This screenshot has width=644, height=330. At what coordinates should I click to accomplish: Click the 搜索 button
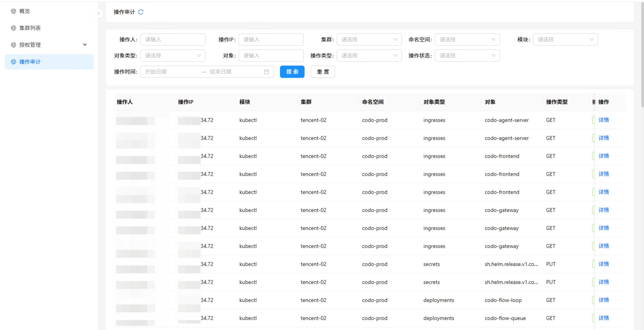point(292,72)
